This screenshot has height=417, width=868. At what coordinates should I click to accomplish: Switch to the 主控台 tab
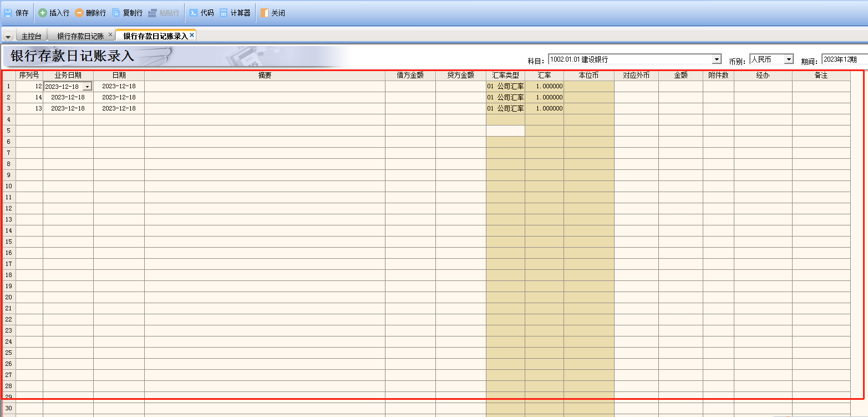[31, 36]
